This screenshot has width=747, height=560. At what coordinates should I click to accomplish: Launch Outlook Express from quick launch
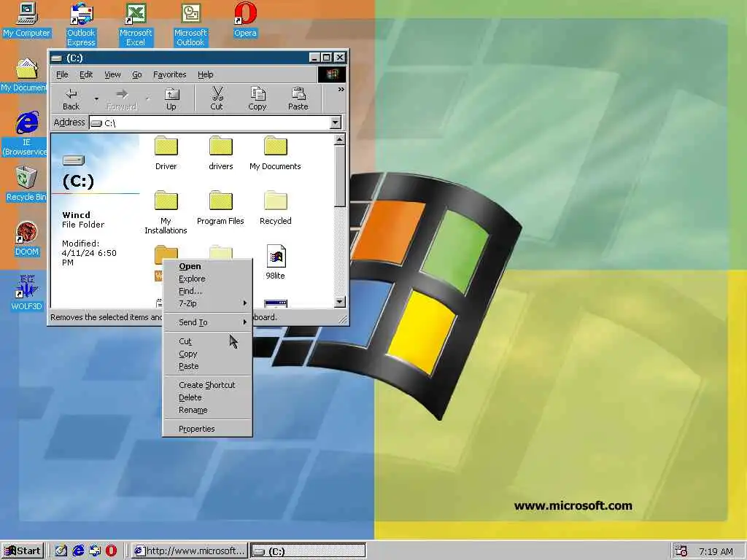[95, 551]
